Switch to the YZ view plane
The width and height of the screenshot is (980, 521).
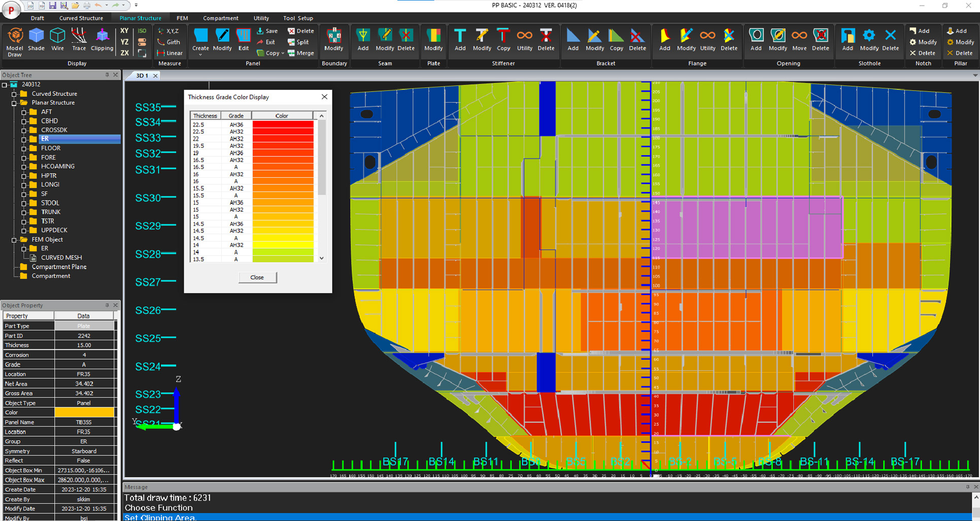tap(124, 42)
